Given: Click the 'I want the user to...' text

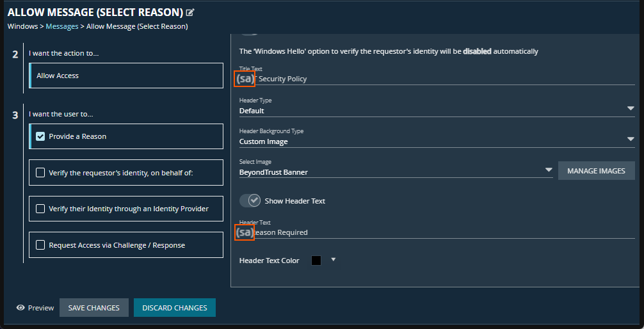Looking at the screenshot, I should coord(61,114).
